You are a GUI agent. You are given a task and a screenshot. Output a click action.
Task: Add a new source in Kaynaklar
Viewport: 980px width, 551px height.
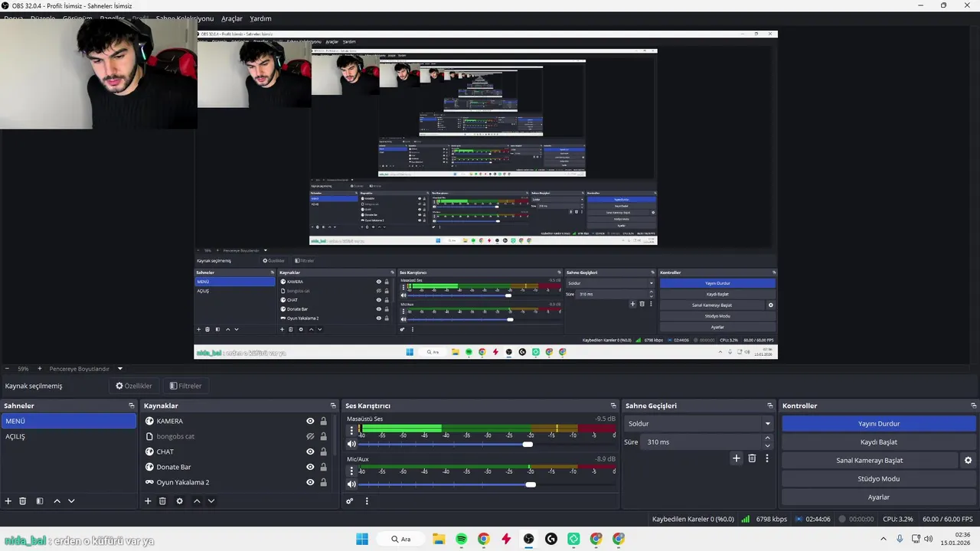click(148, 501)
